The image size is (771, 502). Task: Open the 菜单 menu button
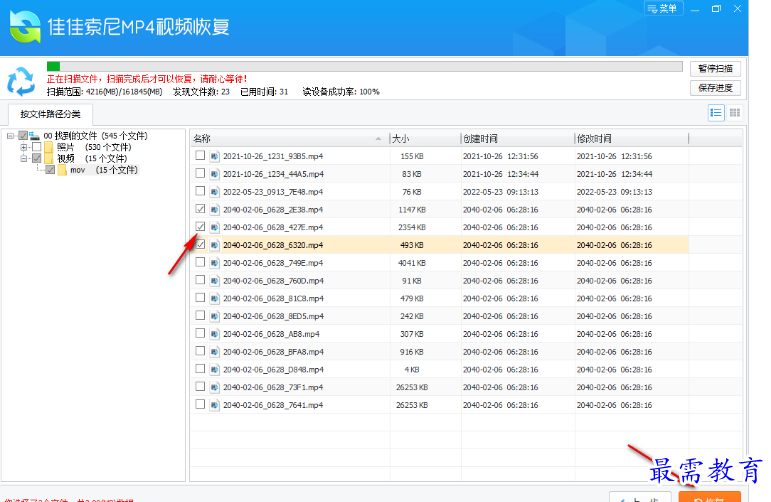click(663, 8)
